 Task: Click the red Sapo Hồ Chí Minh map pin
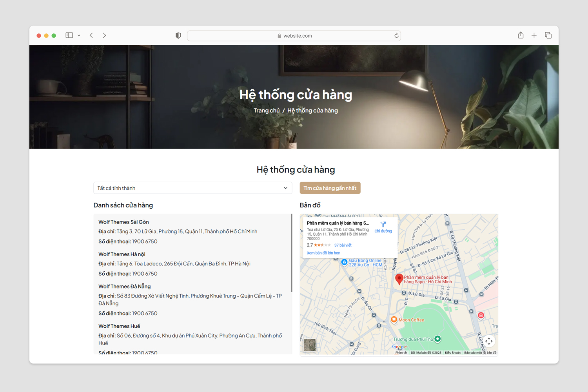click(399, 279)
